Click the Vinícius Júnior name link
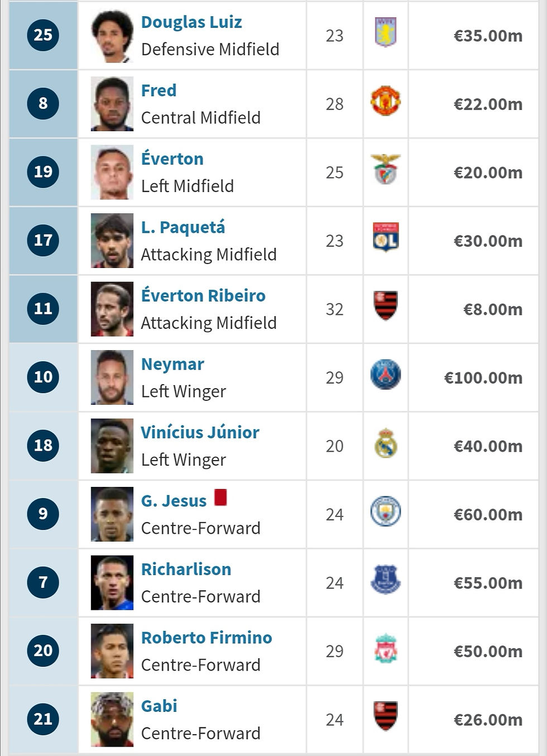This screenshot has width=547, height=756. pos(200,433)
